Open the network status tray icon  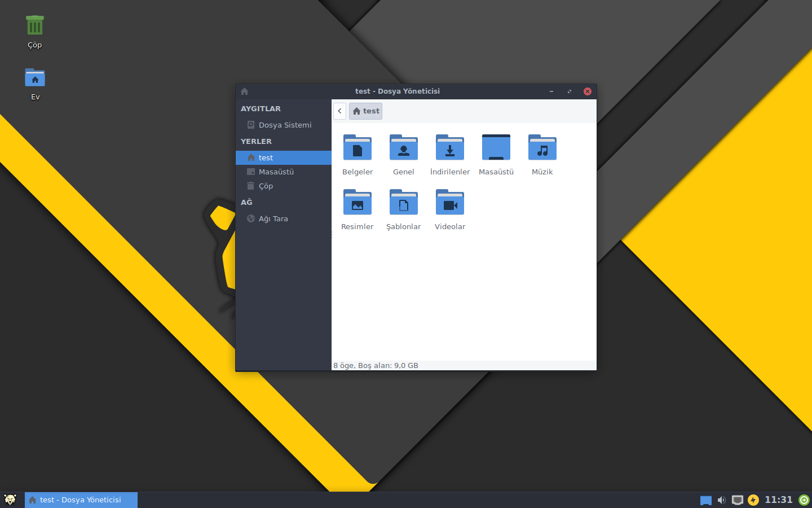click(737, 500)
